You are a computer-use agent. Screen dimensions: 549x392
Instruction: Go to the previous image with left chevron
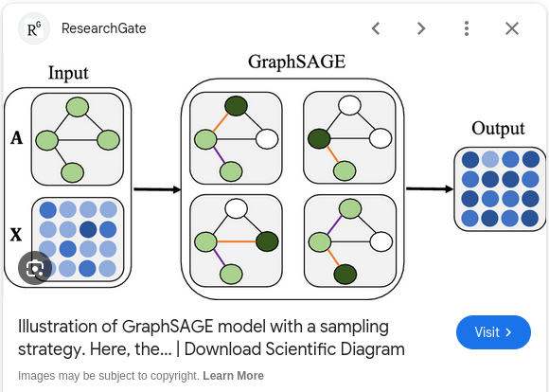(376, 28)
